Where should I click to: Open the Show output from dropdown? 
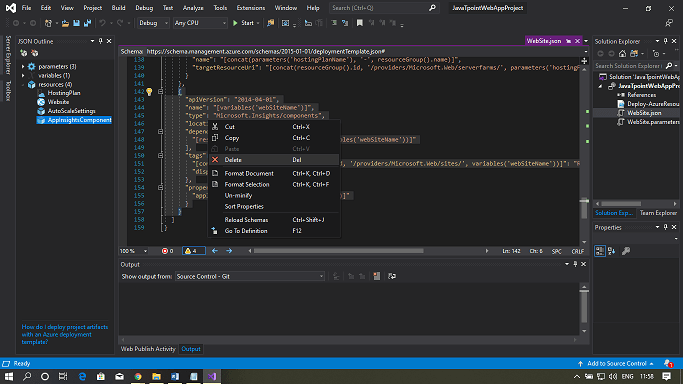tap(250, 276)
